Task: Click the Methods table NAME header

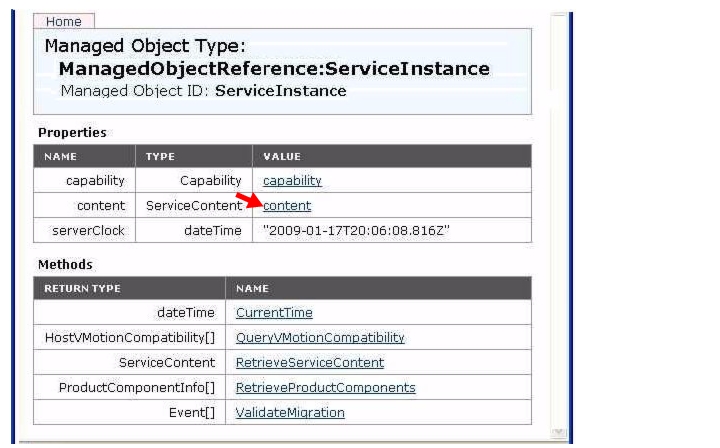Action: click(252, 289)
